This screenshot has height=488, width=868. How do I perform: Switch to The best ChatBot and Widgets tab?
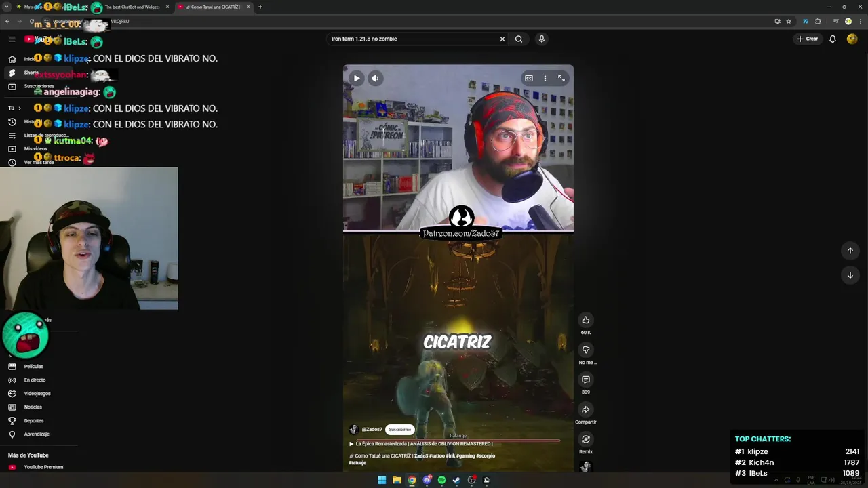point(132,7)
